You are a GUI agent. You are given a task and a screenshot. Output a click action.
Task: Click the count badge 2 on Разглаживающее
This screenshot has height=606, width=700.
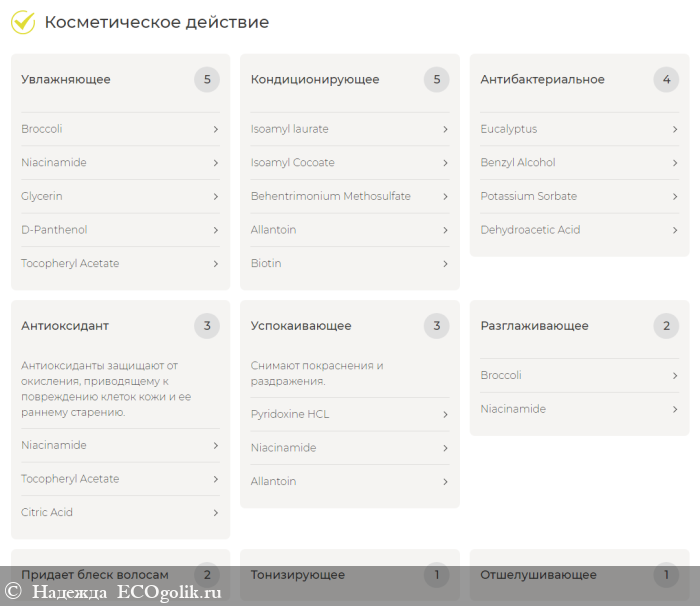pos(666,326)
